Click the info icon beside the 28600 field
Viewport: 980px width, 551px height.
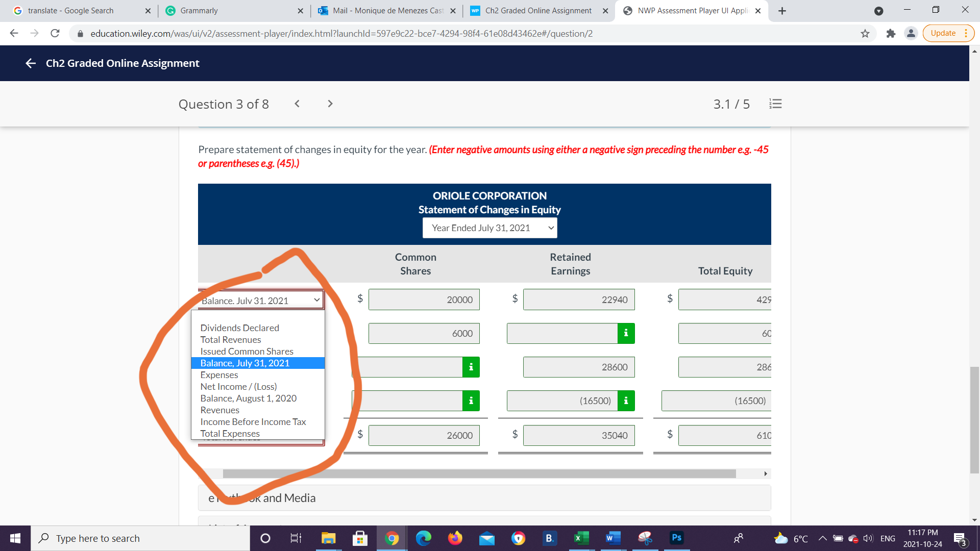click(x=471, y=367)
